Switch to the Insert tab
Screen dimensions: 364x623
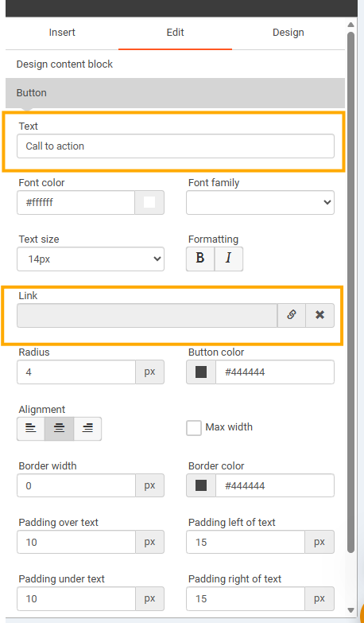[62, 33]
